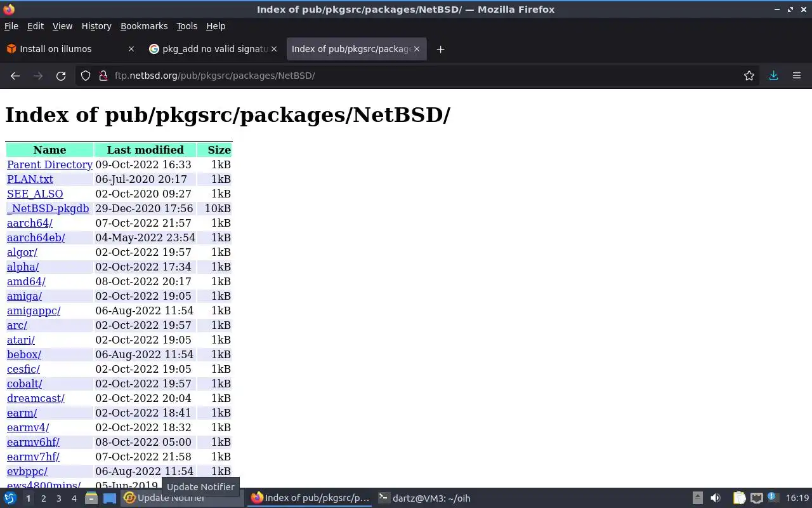Screen dimensions: 812x508
Task: Open the Help menu
Action: [216, 26]
